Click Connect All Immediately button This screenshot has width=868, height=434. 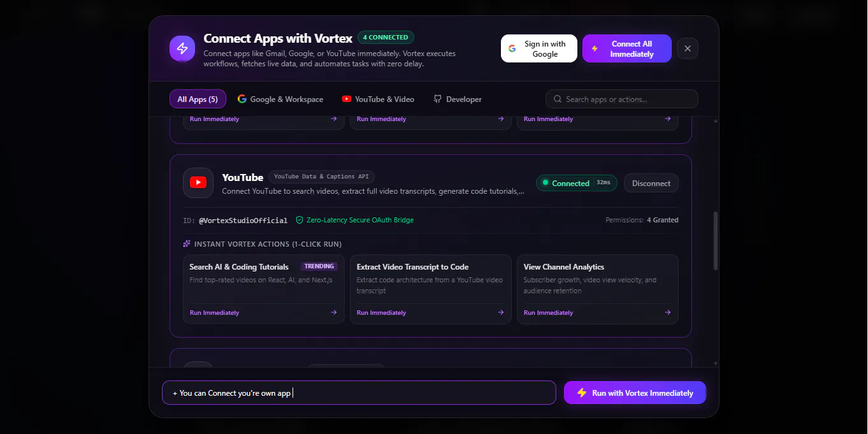(x=627, y=48)
